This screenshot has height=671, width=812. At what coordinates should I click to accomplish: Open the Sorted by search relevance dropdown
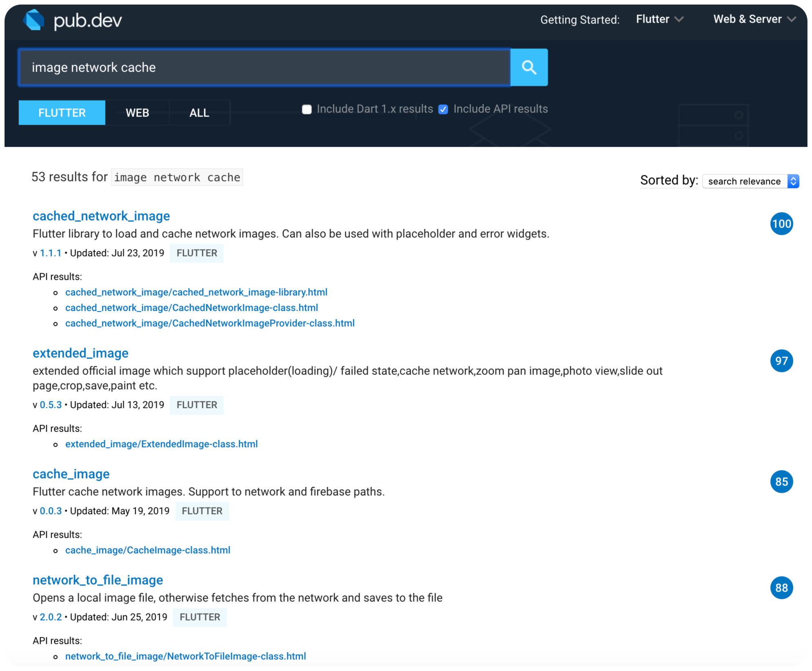pyautogui.click(x=750, y=181)
